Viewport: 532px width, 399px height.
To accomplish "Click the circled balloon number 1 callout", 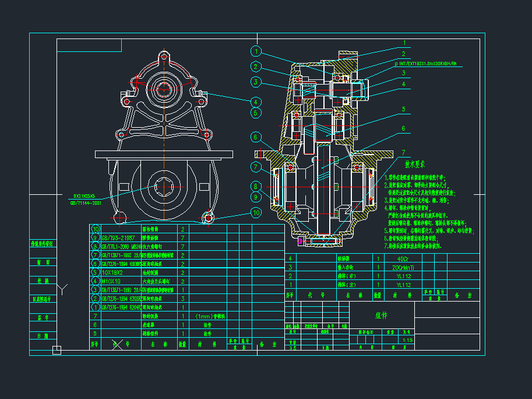I will click(256, 51).
